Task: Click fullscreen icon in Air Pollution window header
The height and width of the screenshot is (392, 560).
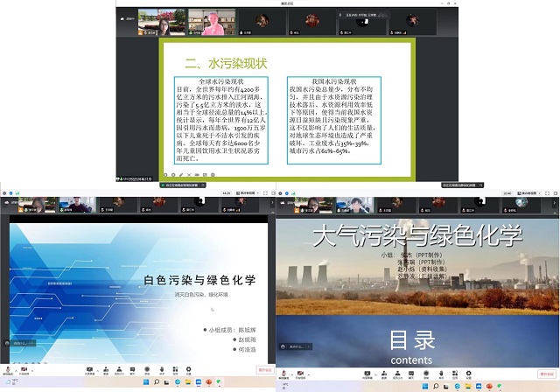Action: point(547,193)
